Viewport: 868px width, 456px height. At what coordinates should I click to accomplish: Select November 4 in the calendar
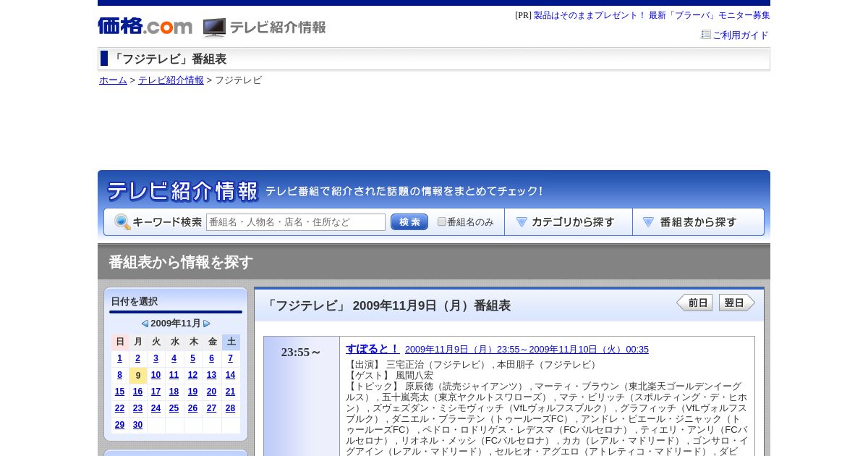[174, 358]
